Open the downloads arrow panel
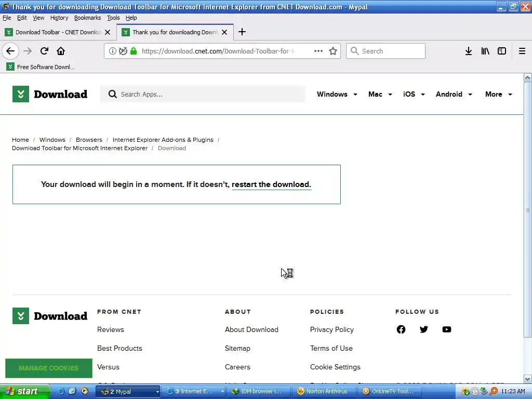The width and height of the screenshot is (532, 399). (x=468, y=51)
